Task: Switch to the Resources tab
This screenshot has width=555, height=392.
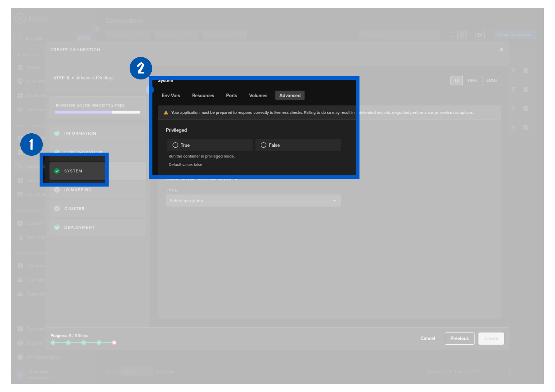Action: (x=203, y=96)
